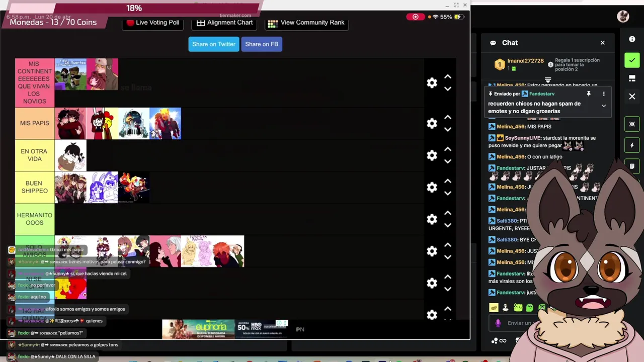
Task: Click the notes page sidebar icon
Action: point(632,166)
